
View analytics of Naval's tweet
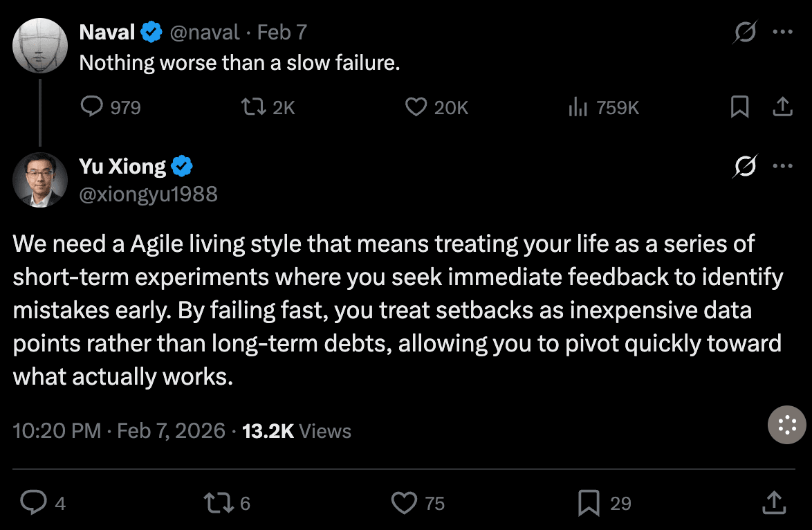pyautogui.click(x=578, y=107)
